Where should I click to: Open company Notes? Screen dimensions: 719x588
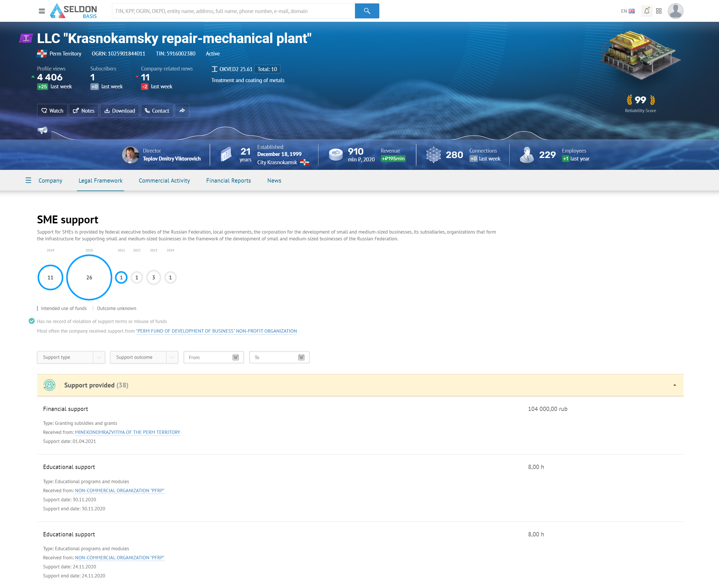click(84, 111)
